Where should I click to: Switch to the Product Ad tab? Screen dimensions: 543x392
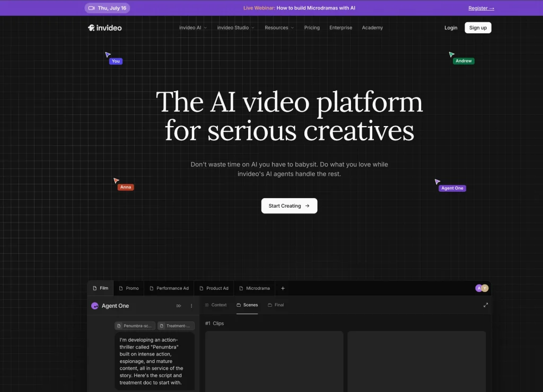coord(214,288)
